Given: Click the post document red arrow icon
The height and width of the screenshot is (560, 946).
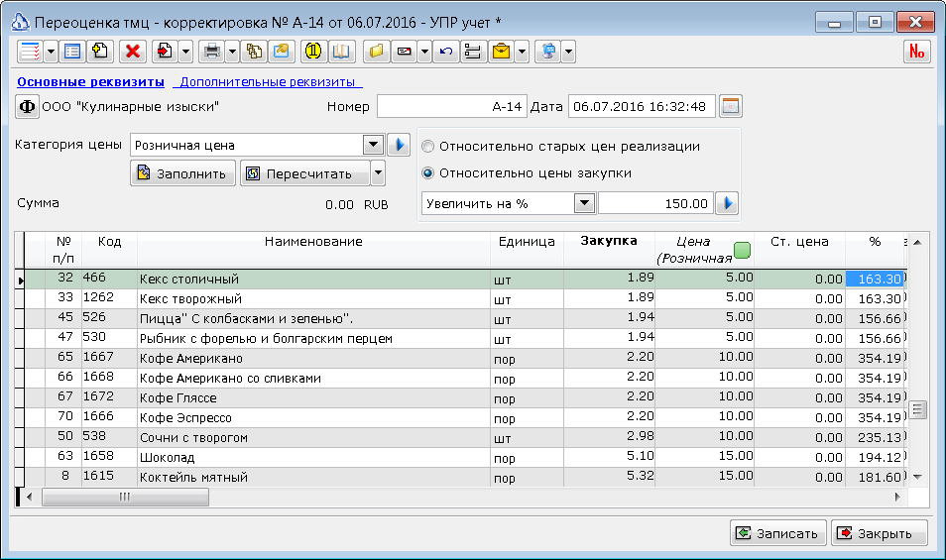Looking at the screenshot, I should (165, 52).
